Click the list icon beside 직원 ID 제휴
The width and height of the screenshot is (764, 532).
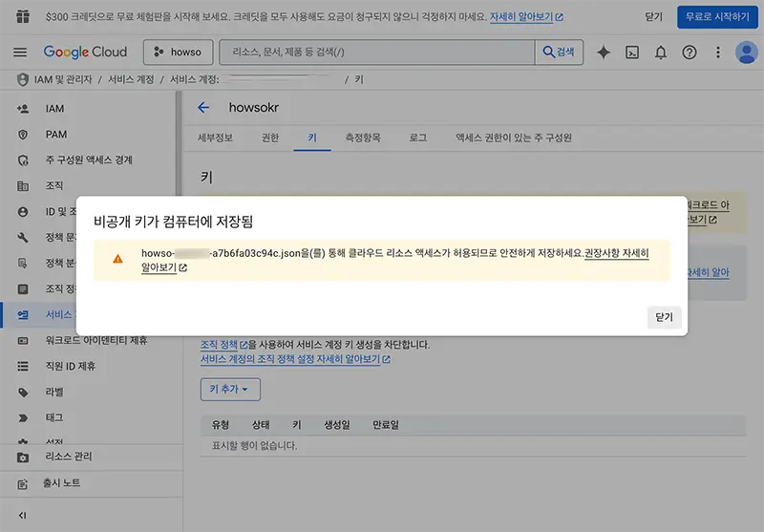(23, 366)
